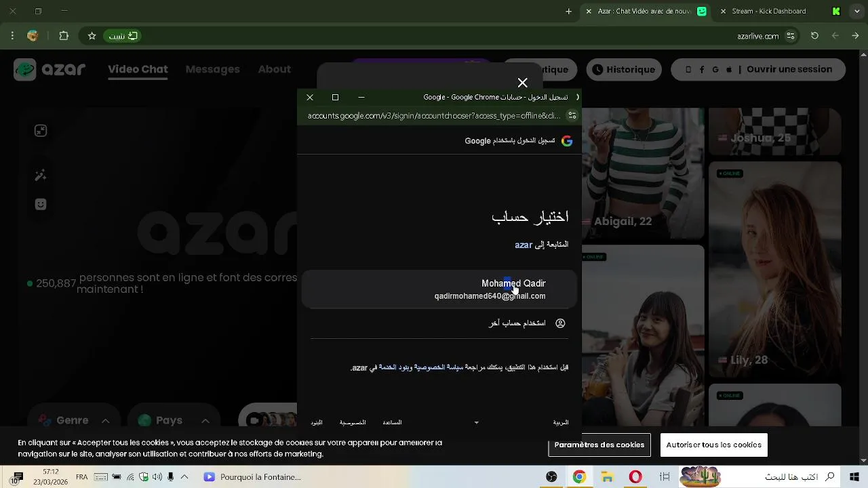Open the Windows Start button
Screen dimensions: 868x488
pyautogui.click(x=854, y=477)
